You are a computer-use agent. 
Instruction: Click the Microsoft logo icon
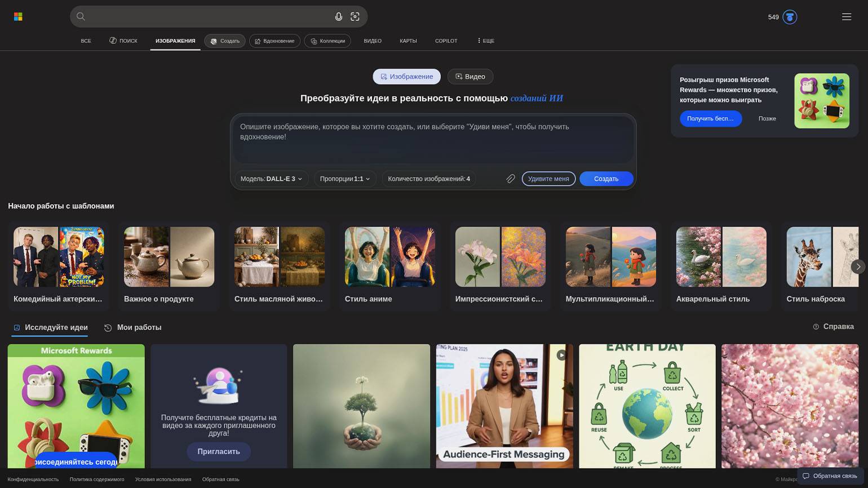point(18,17)
